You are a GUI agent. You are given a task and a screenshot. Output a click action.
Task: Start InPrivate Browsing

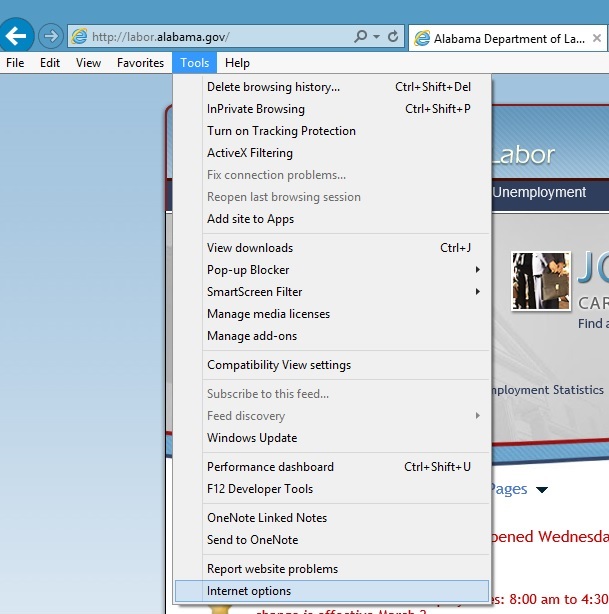[256, 109]
